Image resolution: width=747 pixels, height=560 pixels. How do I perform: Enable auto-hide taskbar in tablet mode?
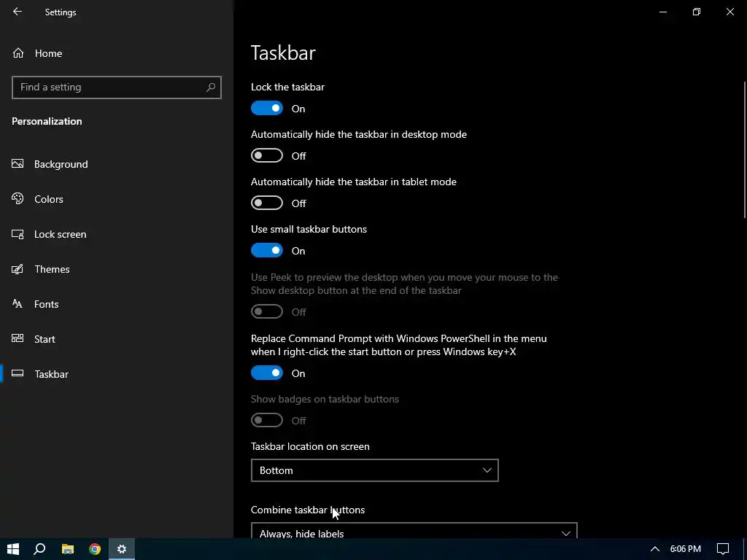(x=267, y=203)
